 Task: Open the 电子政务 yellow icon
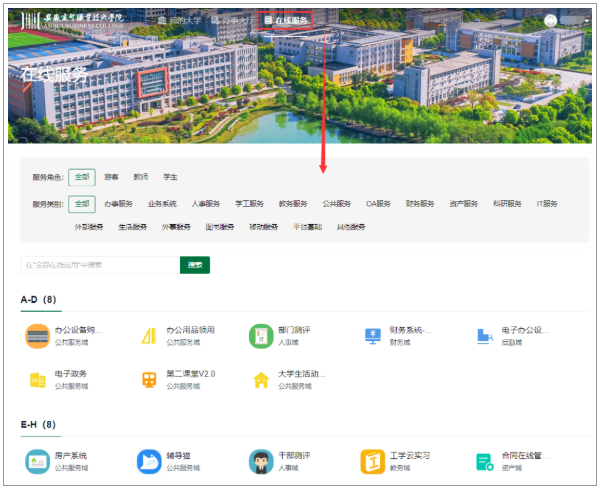(37, 380)
